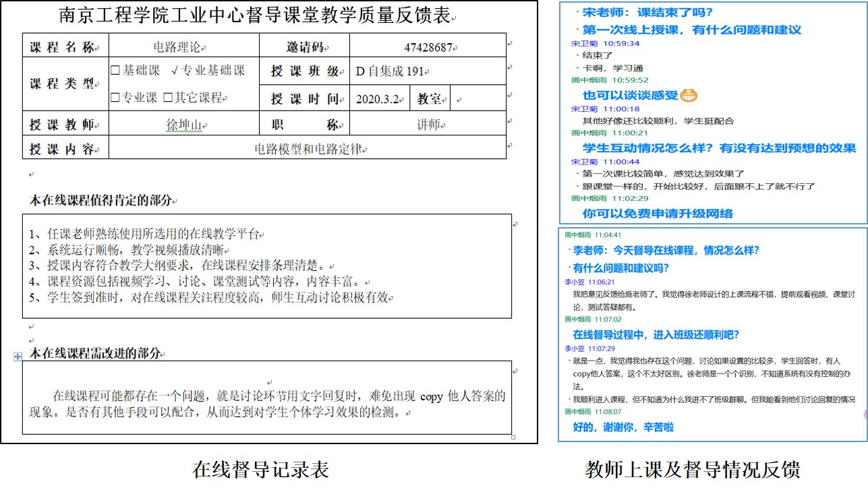Viewport: 868px width, 492px height.
Task: Click the message 你可以免费申请升级网络
Action: (x=658, y=214)
